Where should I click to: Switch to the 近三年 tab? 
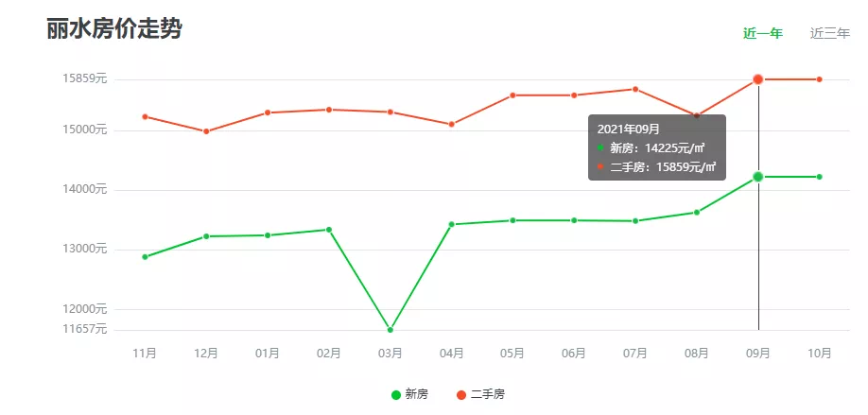point(829,34)
